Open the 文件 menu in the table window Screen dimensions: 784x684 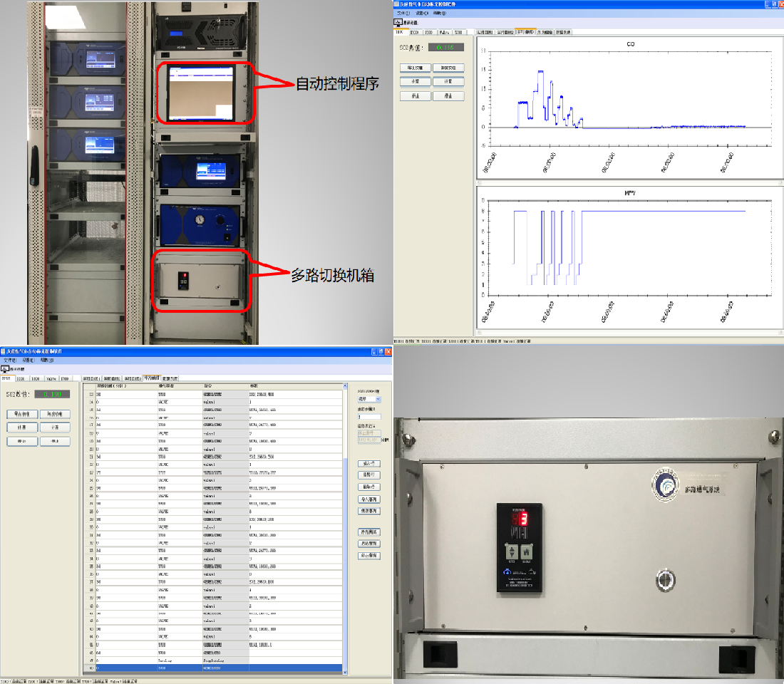click(9, 361)
